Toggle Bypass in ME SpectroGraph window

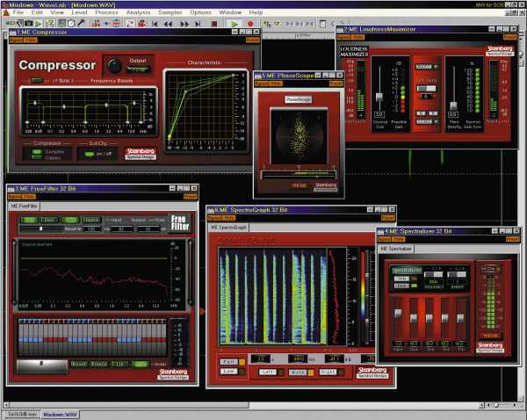click(x=214, y=218)
